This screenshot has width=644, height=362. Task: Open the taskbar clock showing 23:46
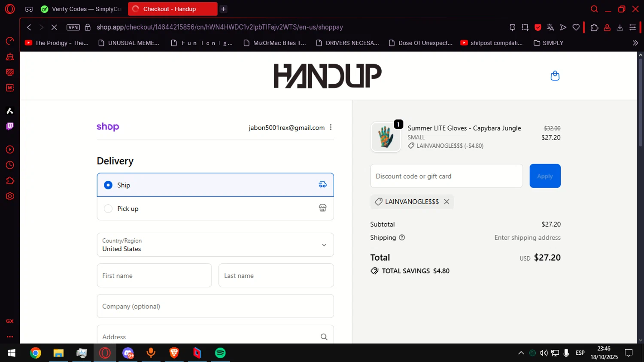click(604, 353)
